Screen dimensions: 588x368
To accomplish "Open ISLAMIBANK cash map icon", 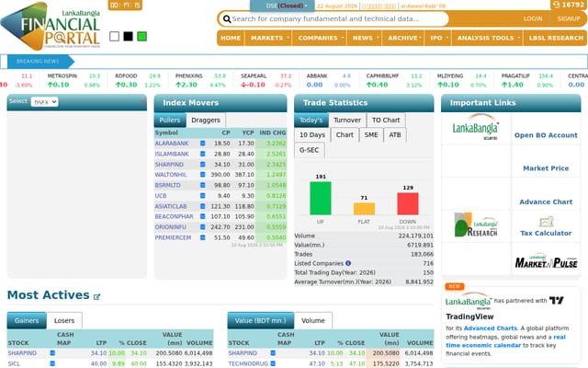I will 202,154.
